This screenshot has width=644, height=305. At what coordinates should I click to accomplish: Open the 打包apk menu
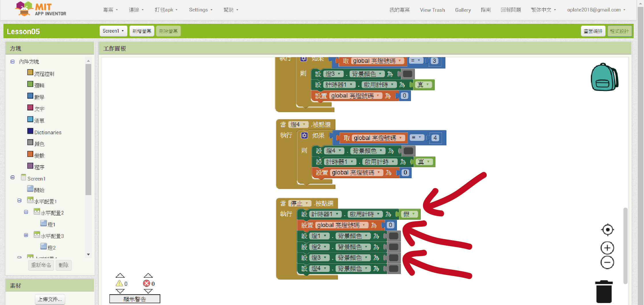point(166,10)
